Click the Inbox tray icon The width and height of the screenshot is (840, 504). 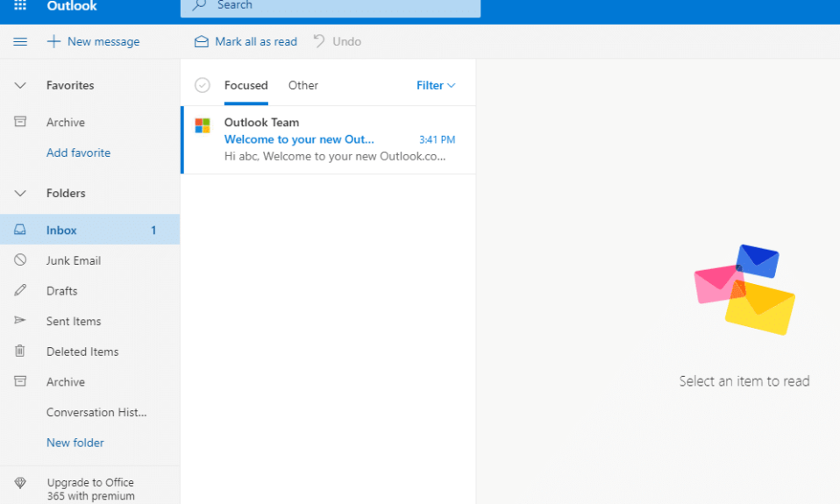click(x=20, y=230)
